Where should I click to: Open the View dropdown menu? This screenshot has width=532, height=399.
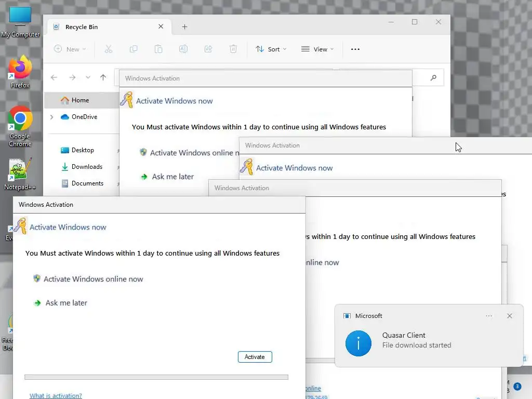pos(317,49)
